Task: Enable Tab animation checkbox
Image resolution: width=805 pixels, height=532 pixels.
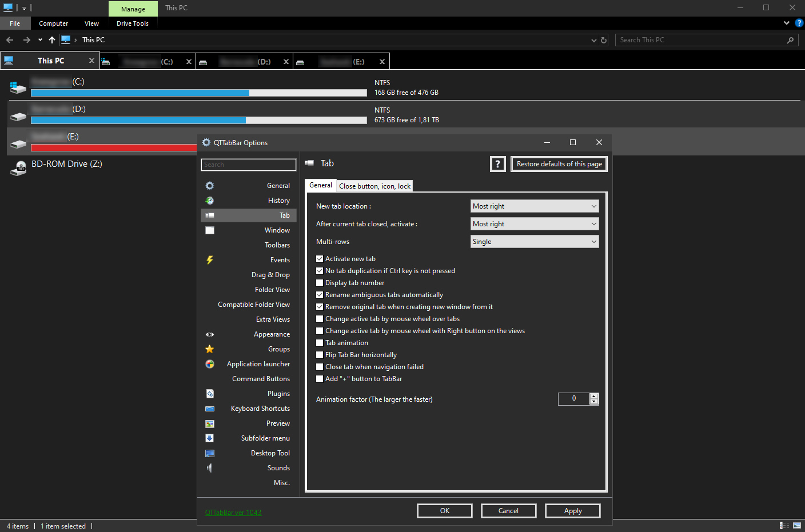Action: 320,343
